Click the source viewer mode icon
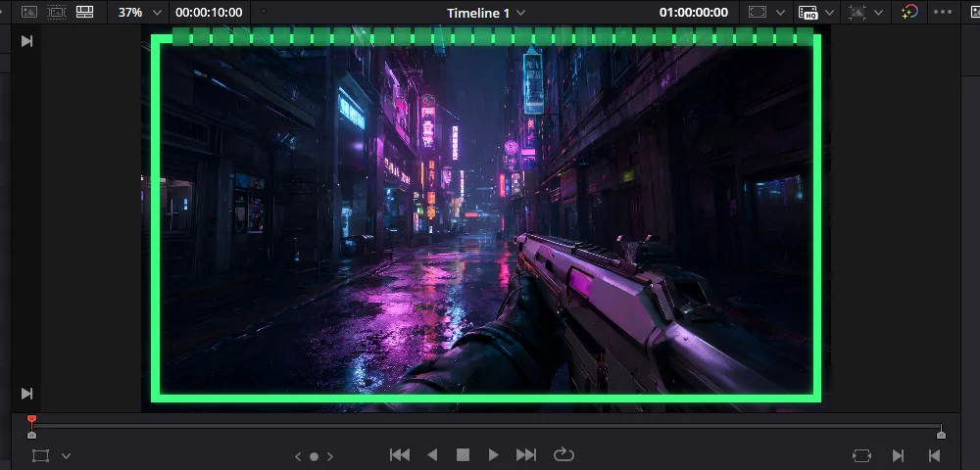The height and width of the screenshot is (470, 980). 29,12
